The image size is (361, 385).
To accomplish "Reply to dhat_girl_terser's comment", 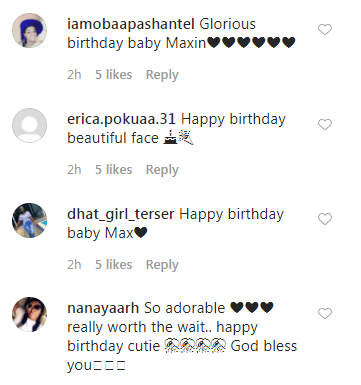I will pos(162,265).
